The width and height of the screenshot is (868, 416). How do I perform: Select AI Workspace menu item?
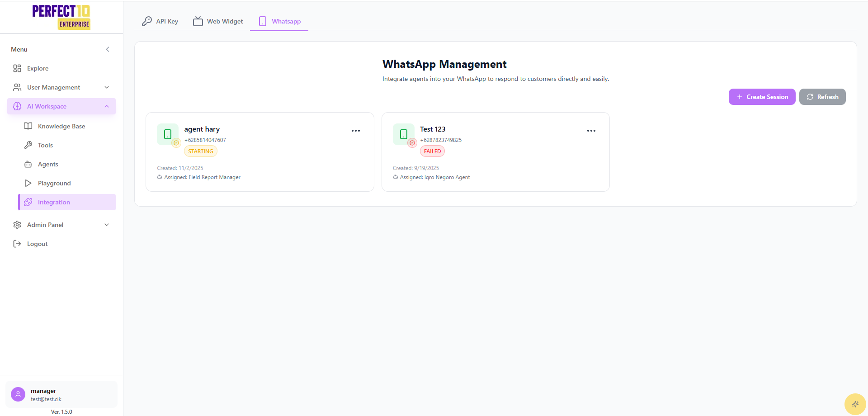(x=61, y=106)
